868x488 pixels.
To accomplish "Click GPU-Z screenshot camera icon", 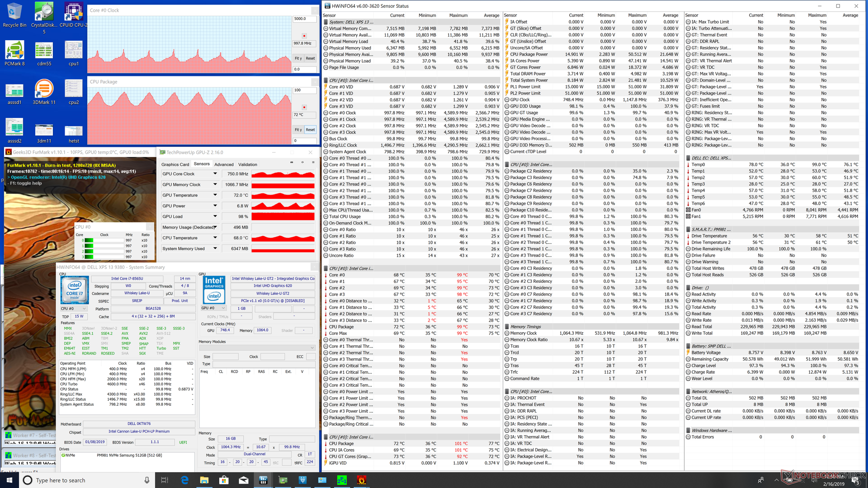I will click(x=292, y=162).
